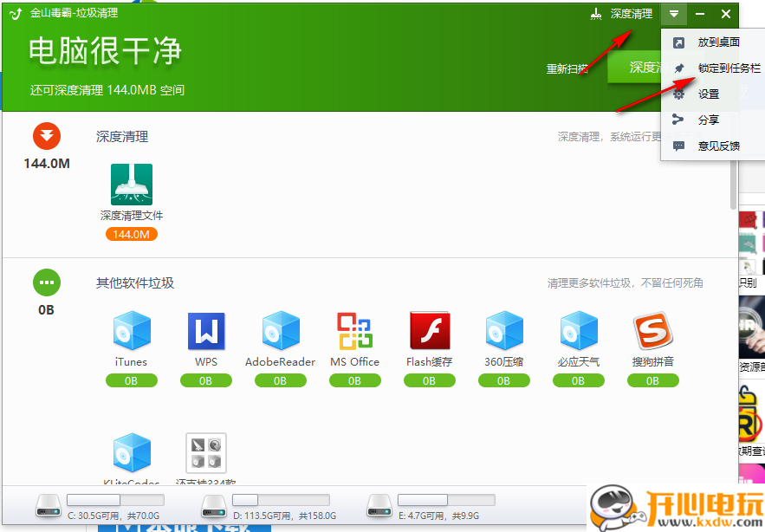The width and height of the screenshot is (765, 532).
Task: Click the red deep-clean arrow icon
Action: coord(47,136)
